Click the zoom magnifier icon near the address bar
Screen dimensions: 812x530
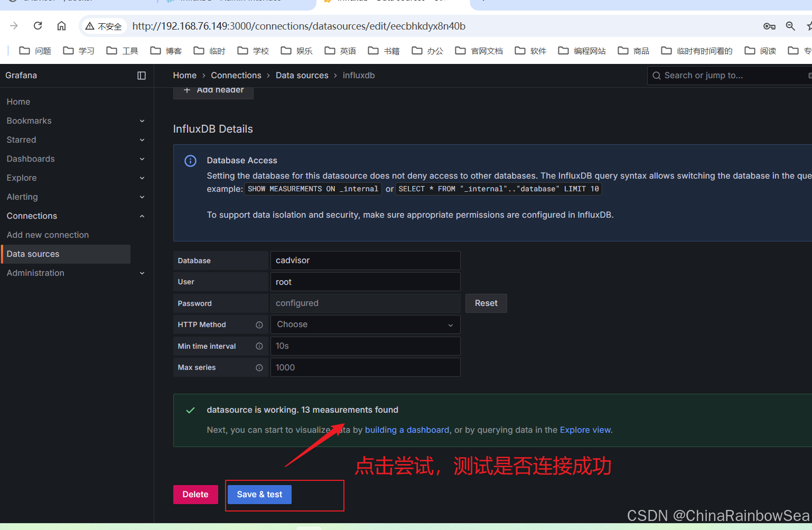point(790,25)
